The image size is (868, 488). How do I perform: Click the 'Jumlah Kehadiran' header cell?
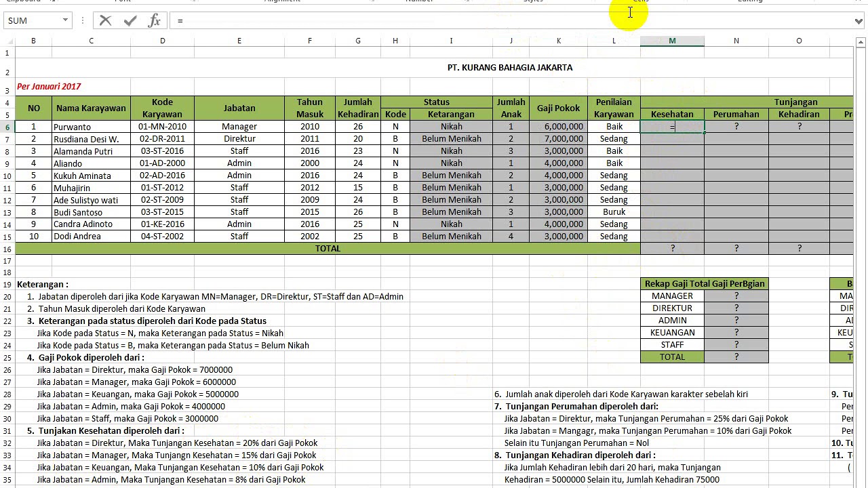358,108
